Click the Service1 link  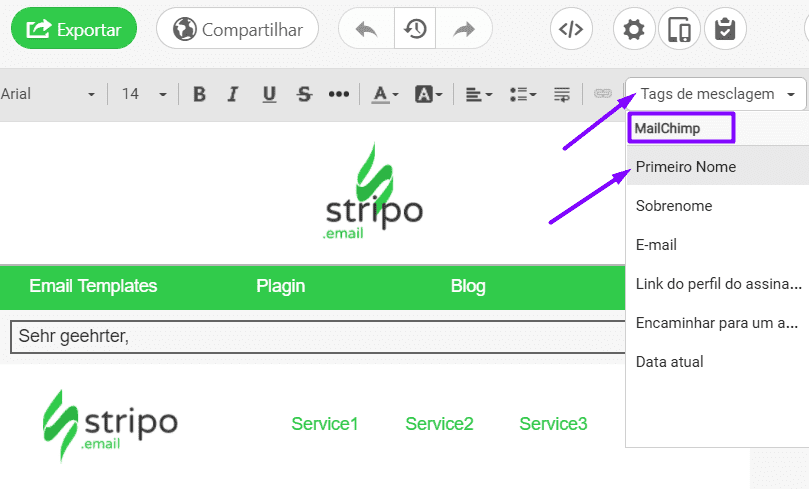pyautogui.click(x=325, y=423)
